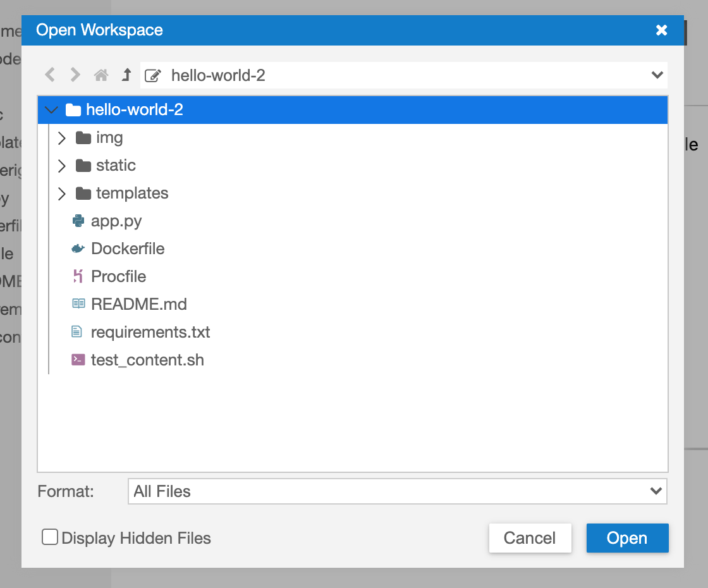Select the hello-world-2 root row text

(x=135, y=110)
